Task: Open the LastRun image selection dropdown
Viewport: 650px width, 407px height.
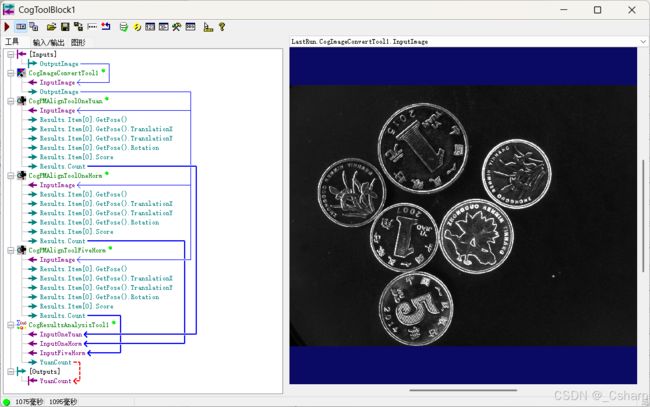Action: point(643,41)
